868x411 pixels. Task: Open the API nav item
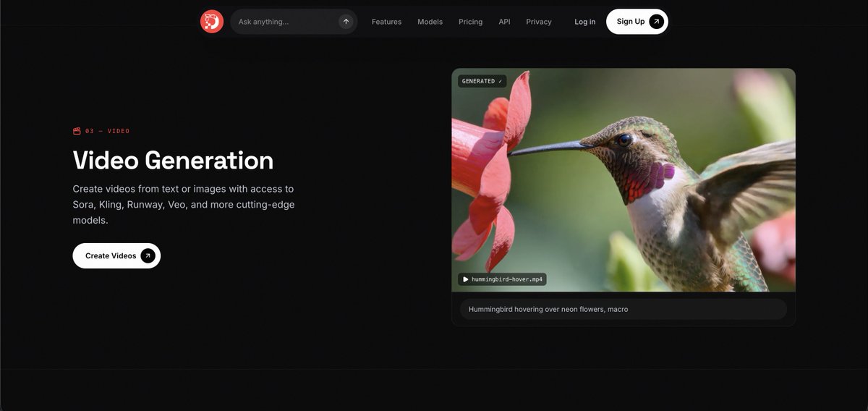click(504, 22)
